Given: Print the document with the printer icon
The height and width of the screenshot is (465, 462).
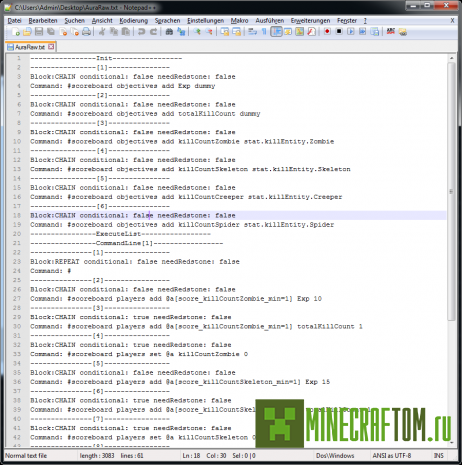Looking at the screenshot, I should pyautogui.click(x=86, y=32).
